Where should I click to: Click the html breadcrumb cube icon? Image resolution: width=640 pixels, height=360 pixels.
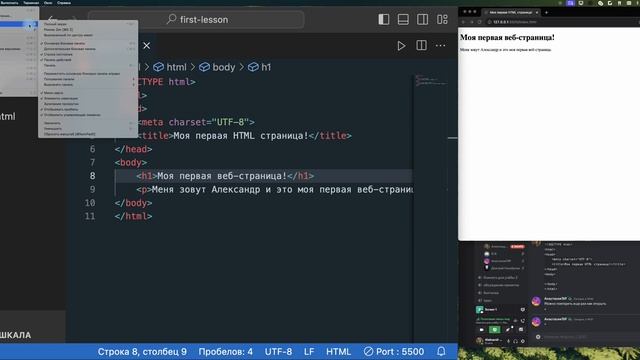tap(158, 67)
